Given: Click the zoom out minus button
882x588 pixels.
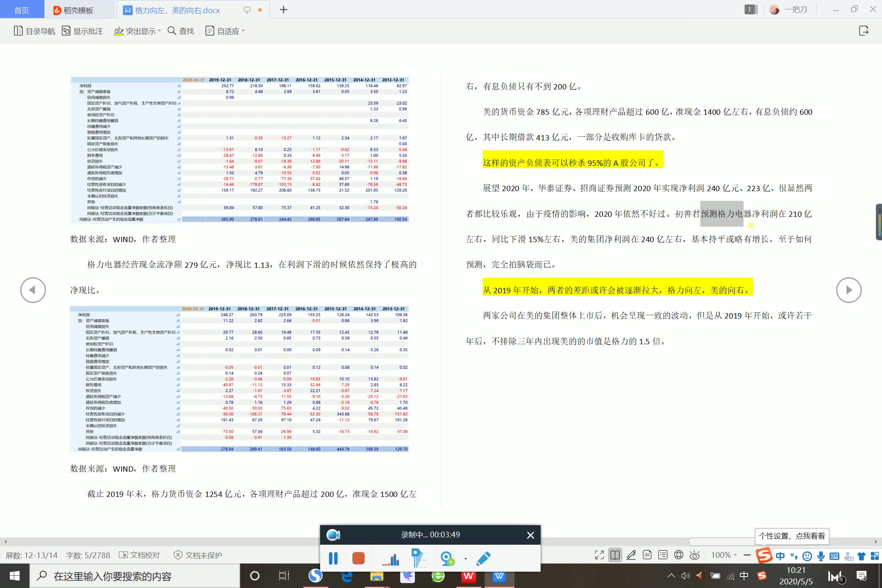Looking at the screenshot, I should [747, 555].
